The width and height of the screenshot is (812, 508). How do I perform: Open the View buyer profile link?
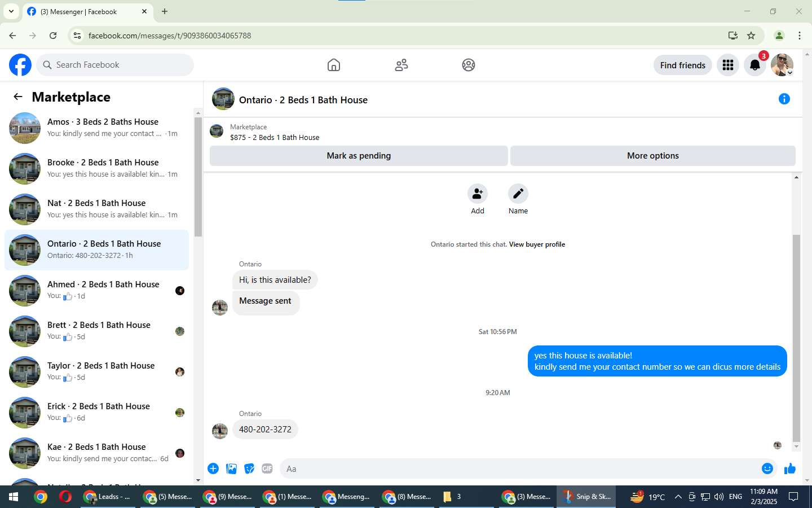tap(537, 244)
